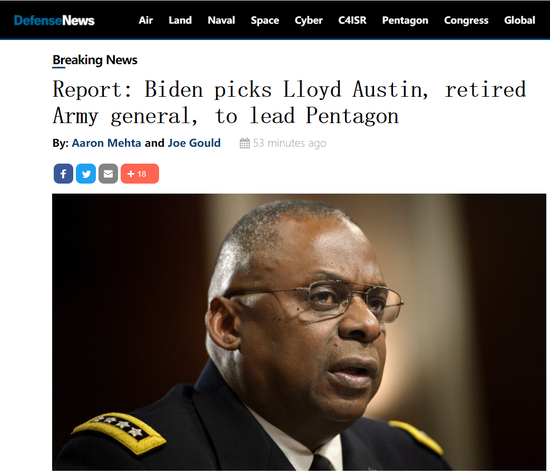Open the Congress section
The width and height of the screenshot is (550, 474).
[x=466, y=20]
